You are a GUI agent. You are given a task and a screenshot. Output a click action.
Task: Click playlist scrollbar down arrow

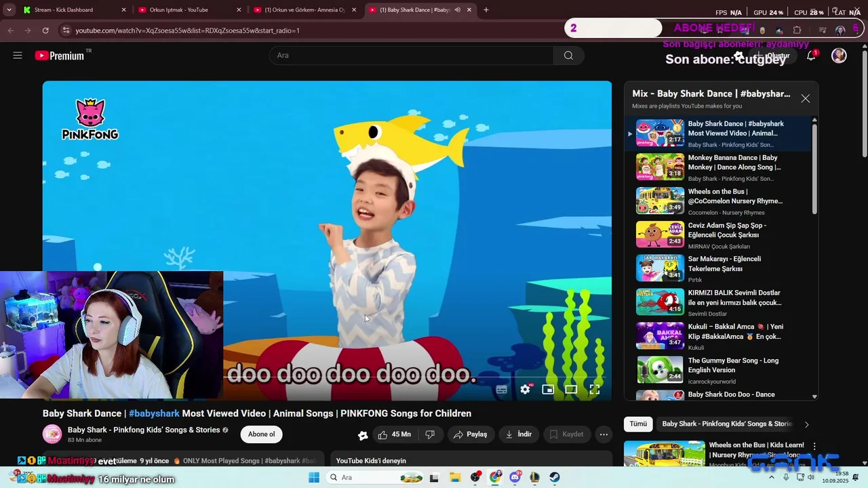pyautogui.click(x=814, y=396)
